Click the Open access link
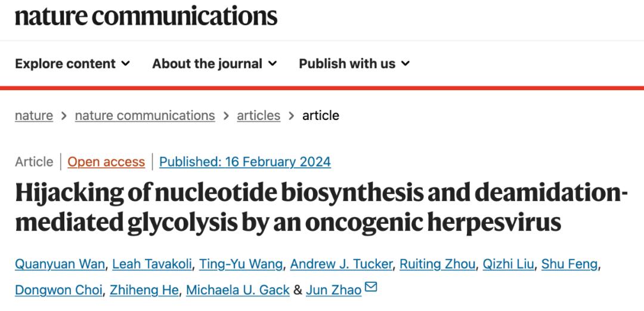 coord(106,162)
